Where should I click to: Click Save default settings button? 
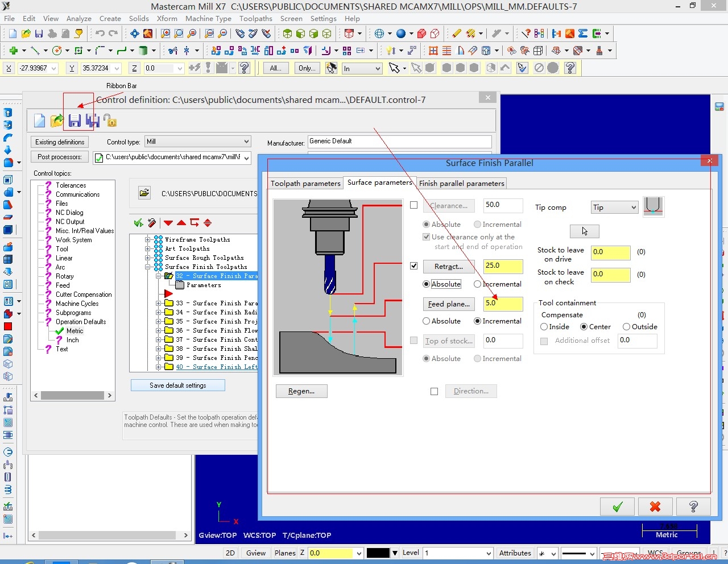178,385
